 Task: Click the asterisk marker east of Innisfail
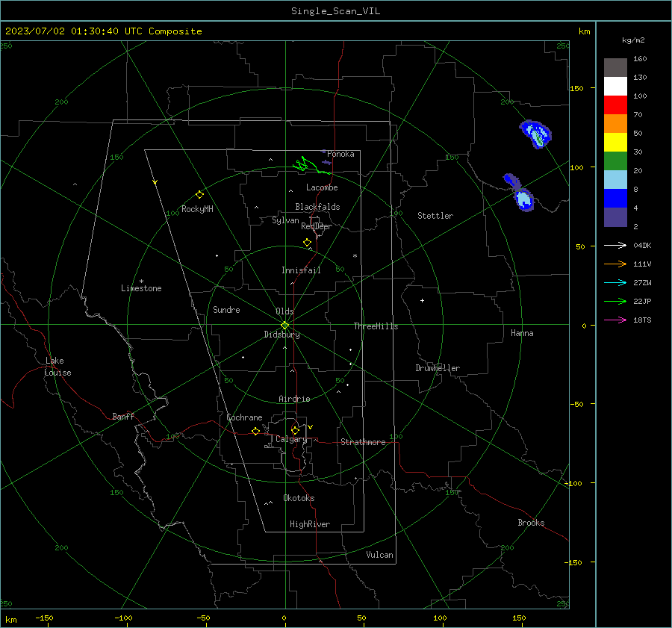coord(355,256)
